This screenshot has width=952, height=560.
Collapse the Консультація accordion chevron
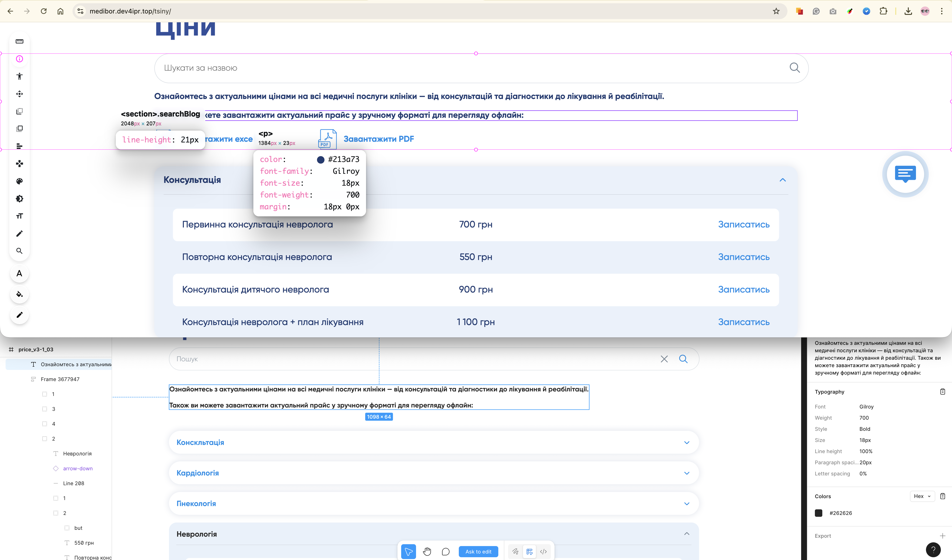[782, 180]
